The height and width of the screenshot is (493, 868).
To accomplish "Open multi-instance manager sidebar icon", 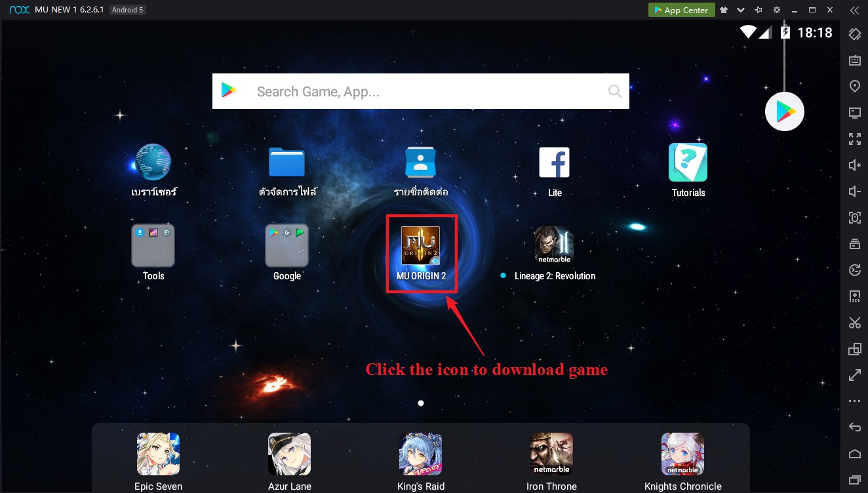I will point(854,349).
